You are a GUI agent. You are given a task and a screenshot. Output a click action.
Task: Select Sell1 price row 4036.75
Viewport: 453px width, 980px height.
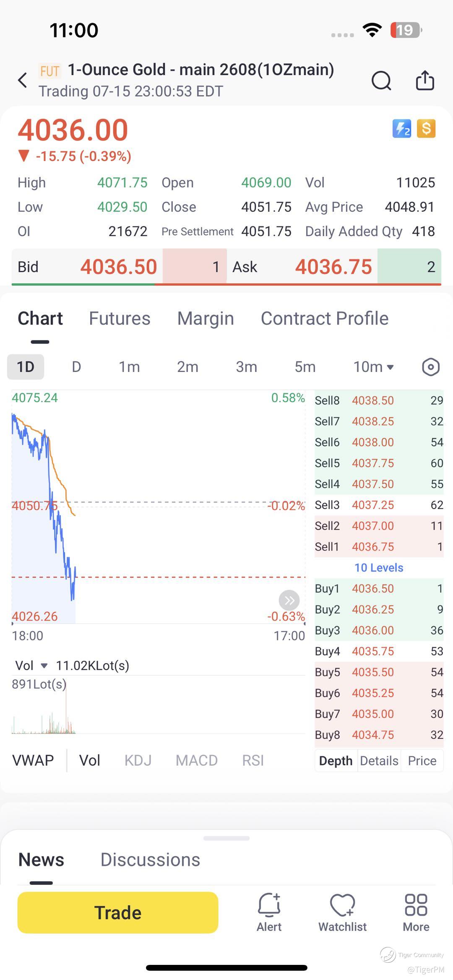coord(379,546)
